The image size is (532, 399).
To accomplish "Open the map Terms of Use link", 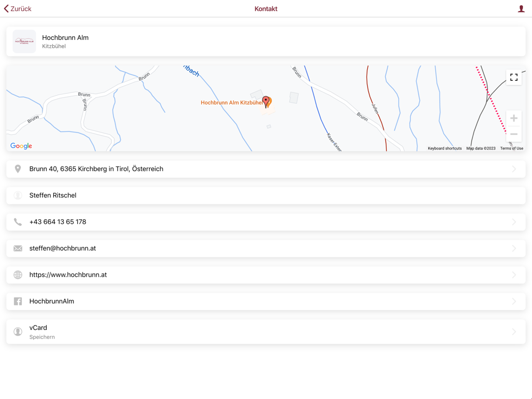I will (511, 148).
